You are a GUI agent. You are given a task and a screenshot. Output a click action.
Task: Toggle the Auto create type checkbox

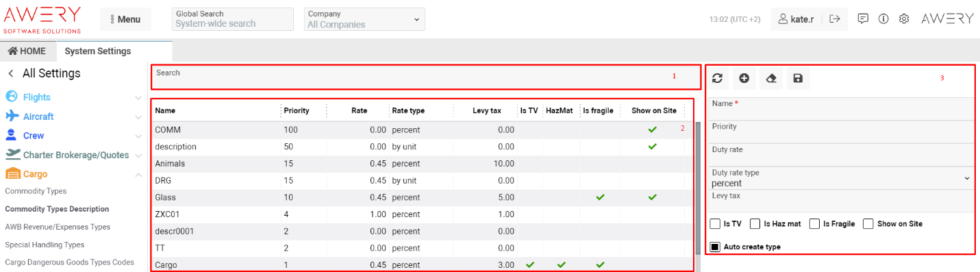pyautogui.click(x=715, y=247)
